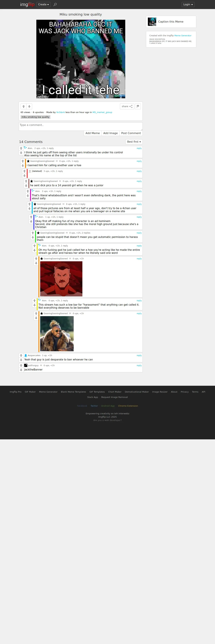Viewport: 215px width, 644px height.
Task: Click 'Are you a web developer?' link
Action: (107, 420)
